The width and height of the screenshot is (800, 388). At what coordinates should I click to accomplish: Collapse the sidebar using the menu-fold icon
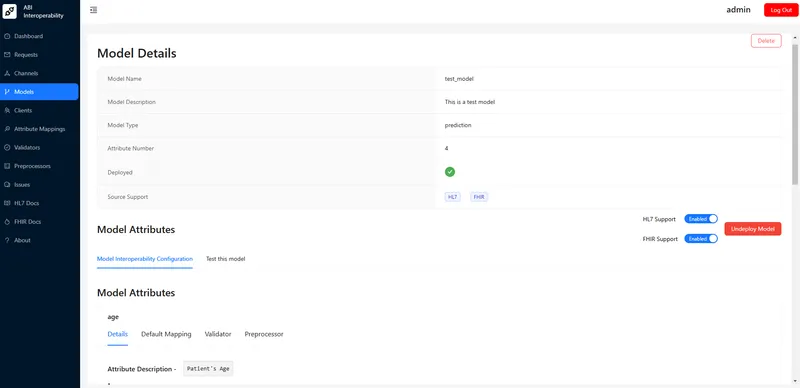tap(93, 10)
